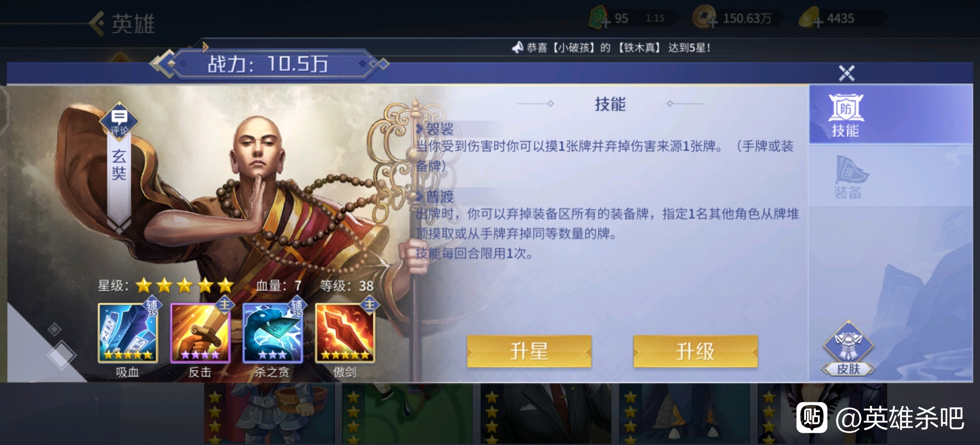The width and height of the screenshot is (980, 445).
Task: Select the 反击 skill card icon
Action: click(x=200, y=333)
